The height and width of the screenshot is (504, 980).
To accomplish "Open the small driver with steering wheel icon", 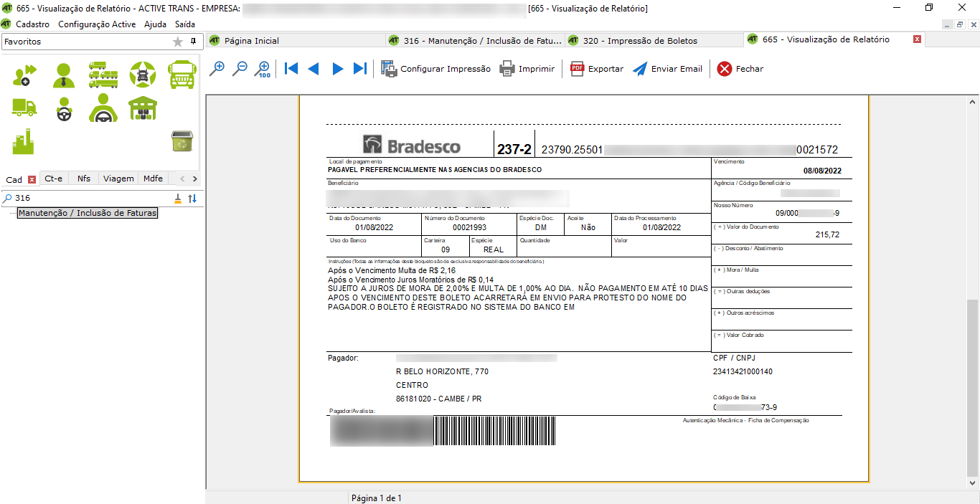I will 64,109.
